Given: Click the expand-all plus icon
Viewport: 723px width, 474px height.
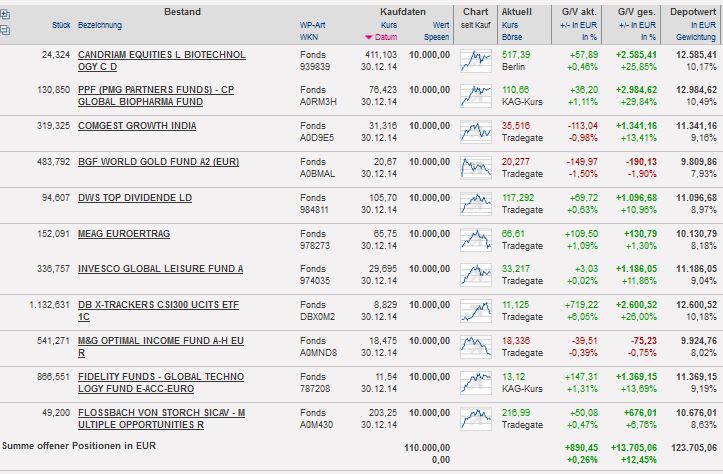Looking at the screenshot, I should 6,13.
